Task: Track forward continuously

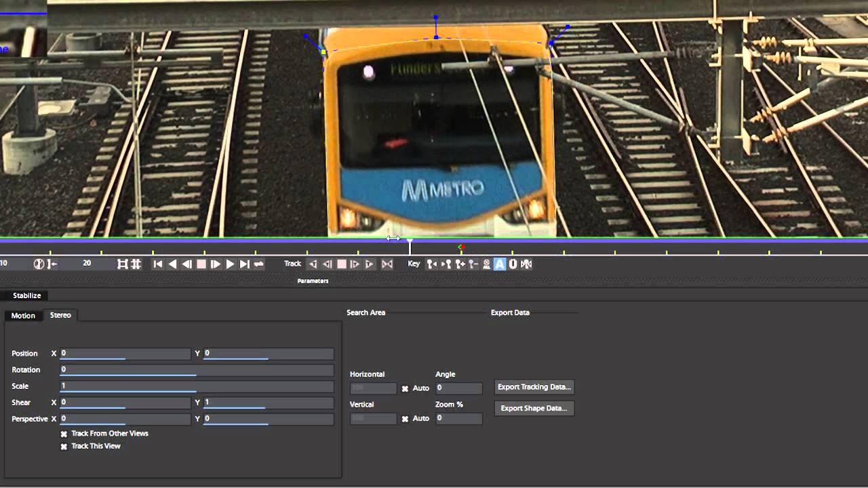Action: 369,264
